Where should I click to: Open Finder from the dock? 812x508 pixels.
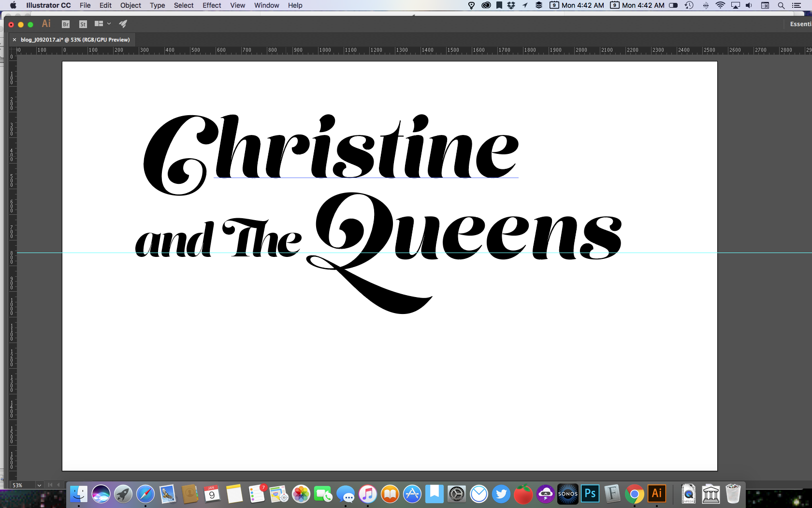point(79,494)
